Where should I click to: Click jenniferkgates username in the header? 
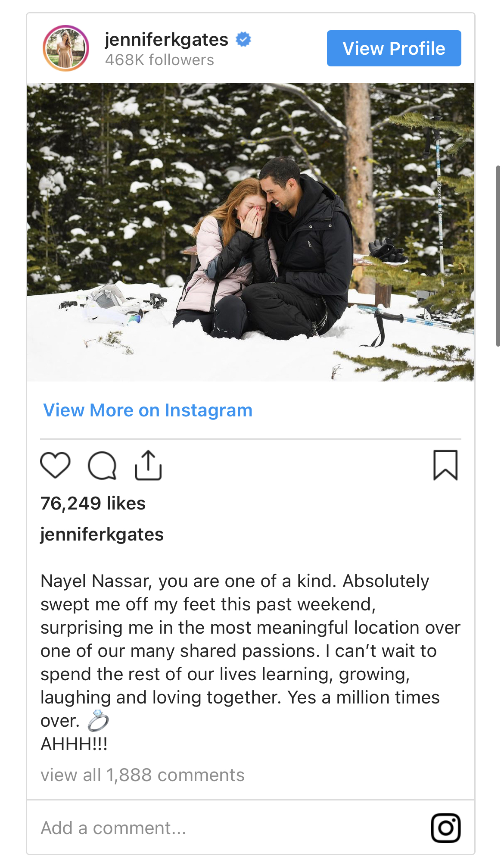pos(166,40)
